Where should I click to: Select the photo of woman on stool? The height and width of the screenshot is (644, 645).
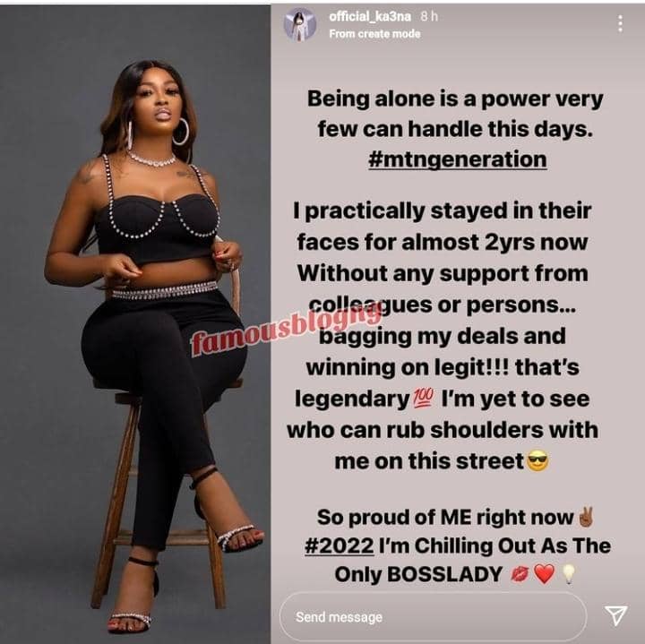[x=135, y=324]
